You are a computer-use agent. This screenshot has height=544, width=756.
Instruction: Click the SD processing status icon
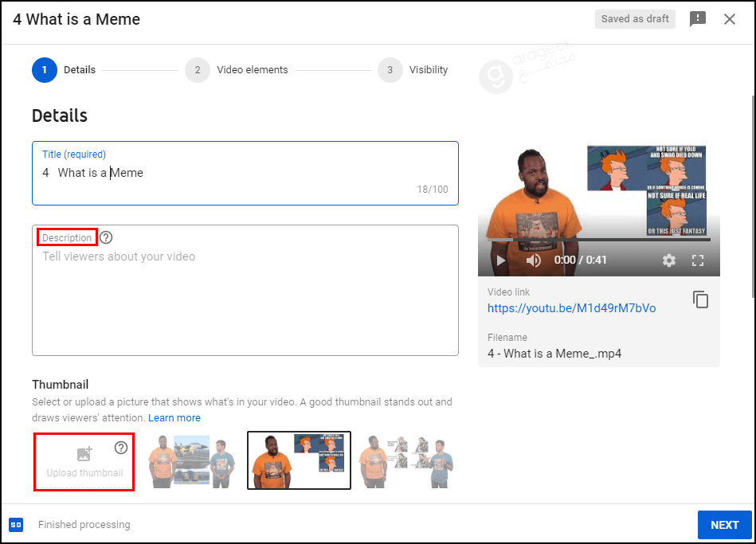pos(16,524)
